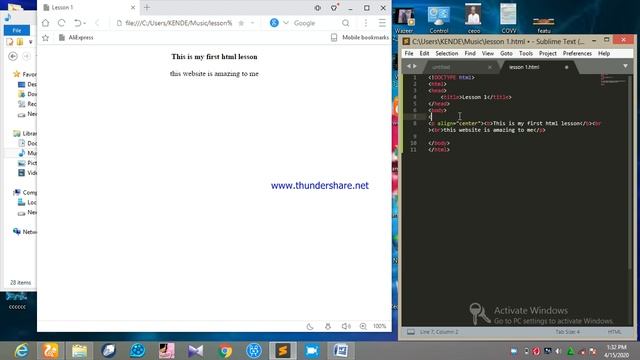This screenshot has width=640, height=360.
Task: Open the browser three-dots menu
Action: tap(366, 23)
